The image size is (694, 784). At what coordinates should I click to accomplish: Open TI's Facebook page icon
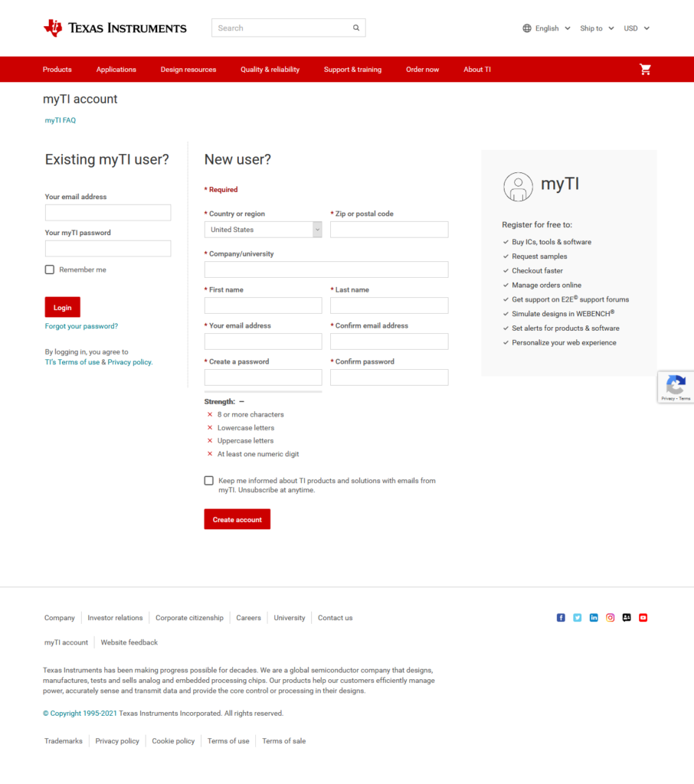click(561, 618)
